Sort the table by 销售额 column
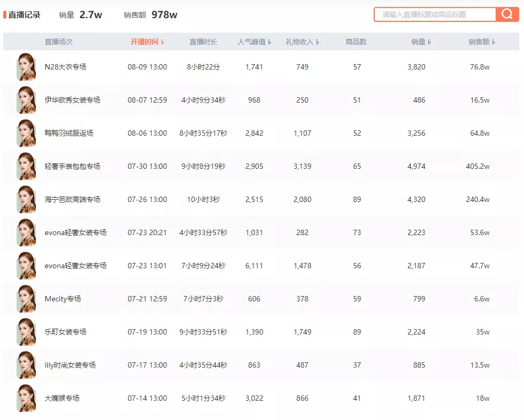The height and width of the screenshot is (420, 524). (482, 42)
